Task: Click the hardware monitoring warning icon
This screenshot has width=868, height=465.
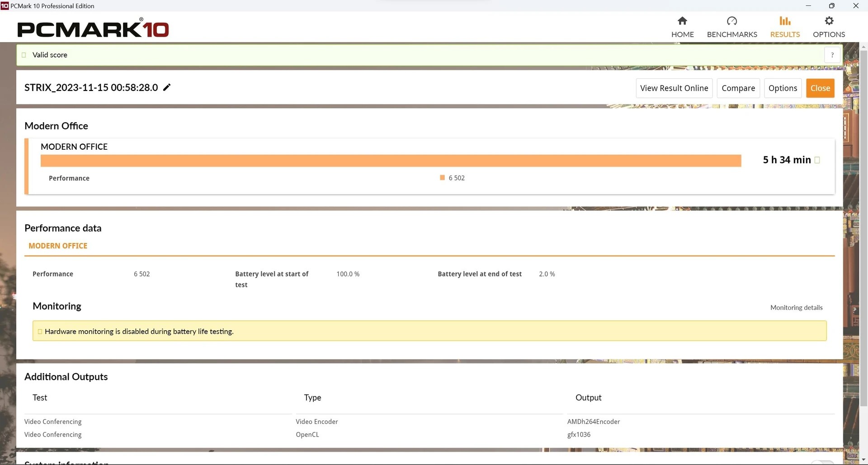Action: click(40, 332)
